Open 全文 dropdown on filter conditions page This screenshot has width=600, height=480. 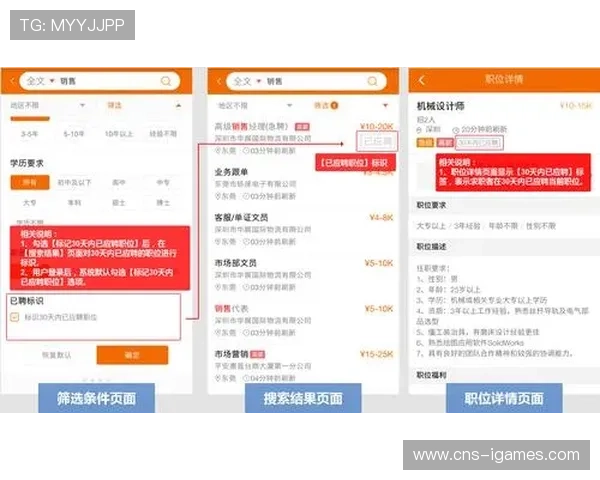point(41,81)
